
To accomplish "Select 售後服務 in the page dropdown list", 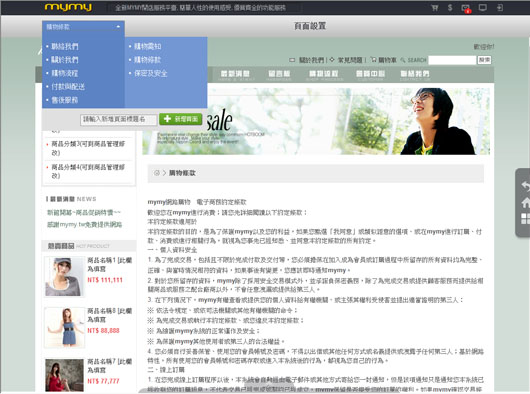I will click(x=65, y=100).
